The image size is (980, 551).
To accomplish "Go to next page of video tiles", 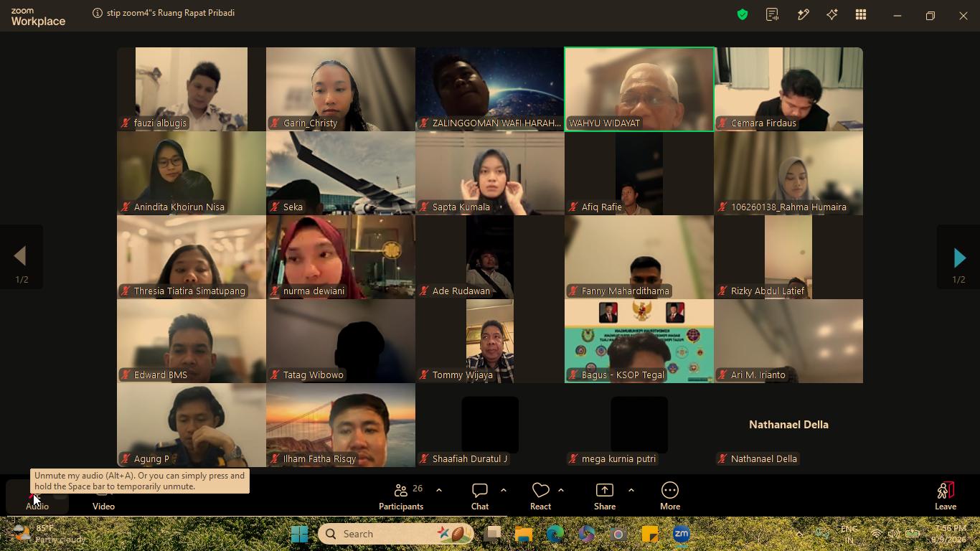I will coord(959,258).
